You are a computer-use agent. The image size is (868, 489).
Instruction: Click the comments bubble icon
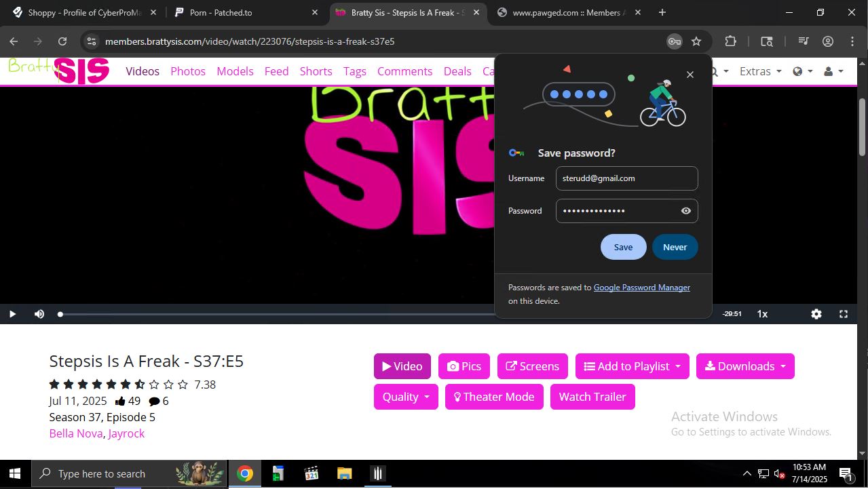pos(154,401)
